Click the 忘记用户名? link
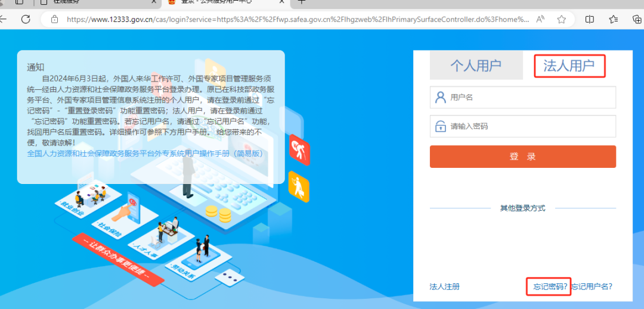The height and width of the screenshot is (309, 644). [592, 286]
